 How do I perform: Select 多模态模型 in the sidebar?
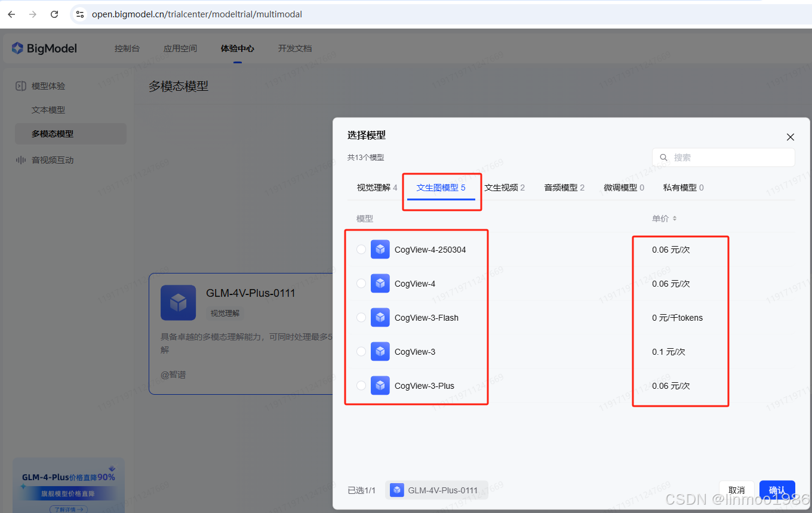(70, 134)
